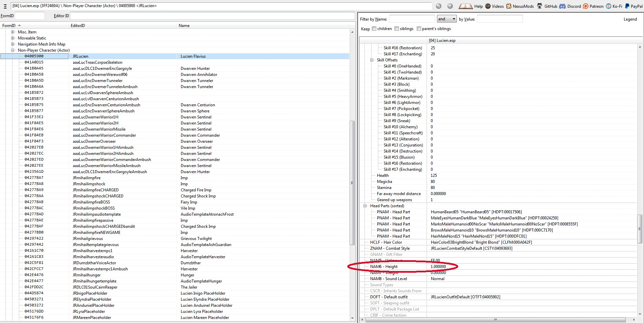Expand the Moveable Static tree node

[x=13, y=38]
